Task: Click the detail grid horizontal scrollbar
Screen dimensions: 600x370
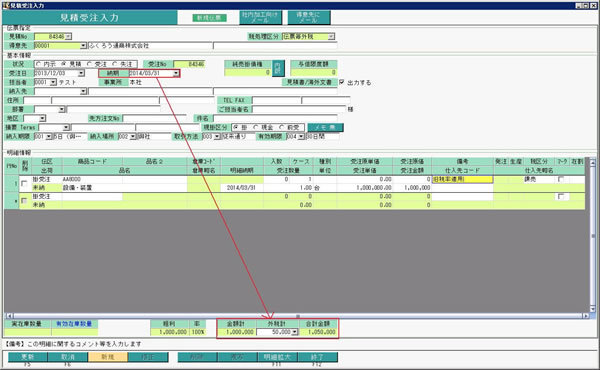Action: (297, 316)
